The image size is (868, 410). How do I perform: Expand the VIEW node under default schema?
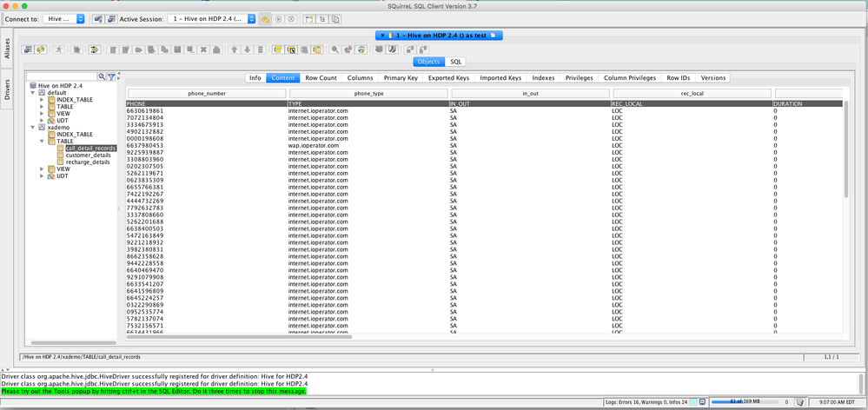42,114
